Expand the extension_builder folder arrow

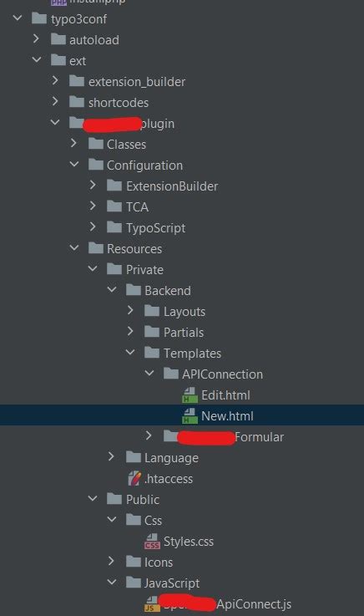55,81
